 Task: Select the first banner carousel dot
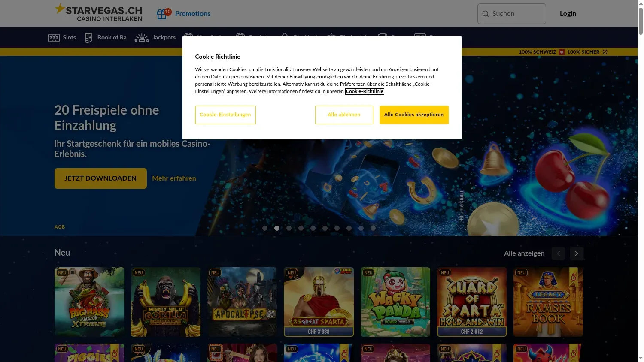(x=265, y=228)
